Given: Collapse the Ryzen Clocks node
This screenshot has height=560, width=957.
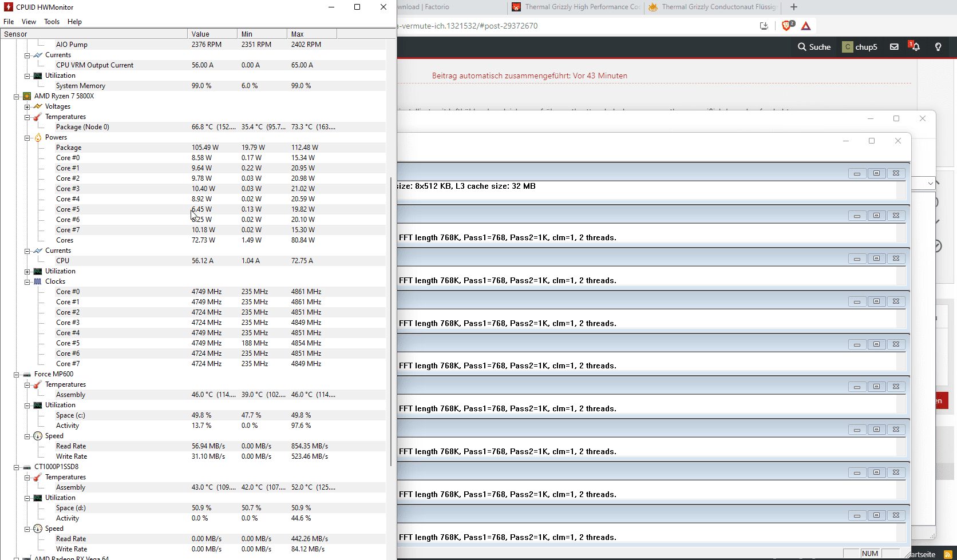Looking at the screenshot, I should click(x=27, y=281).
